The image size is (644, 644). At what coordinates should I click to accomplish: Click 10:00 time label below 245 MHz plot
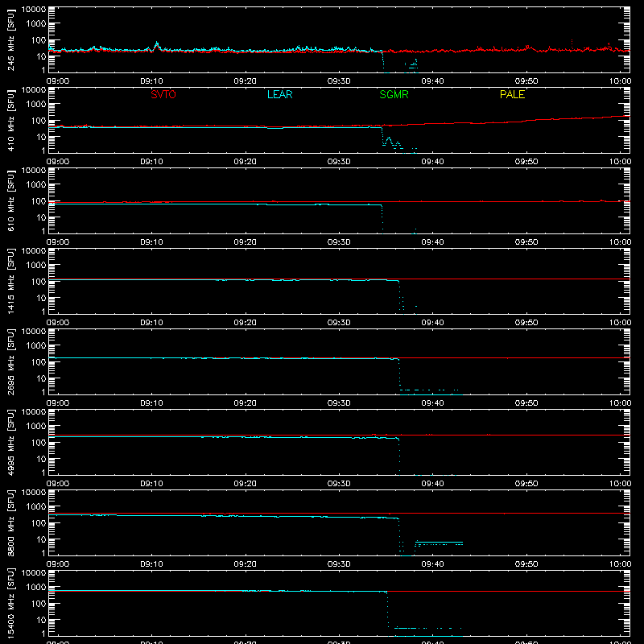click(x=620, y=81)
